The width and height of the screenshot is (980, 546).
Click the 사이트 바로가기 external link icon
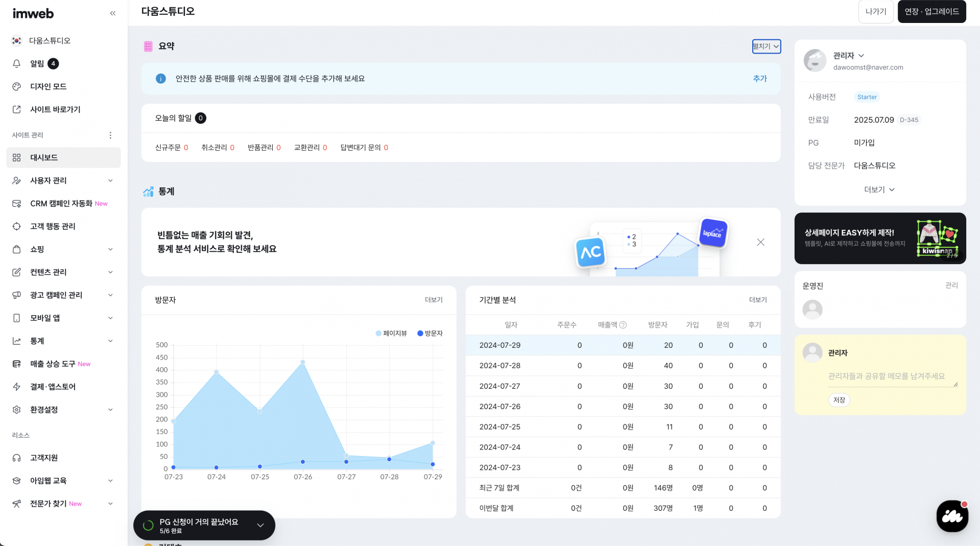tap(17, 109)
